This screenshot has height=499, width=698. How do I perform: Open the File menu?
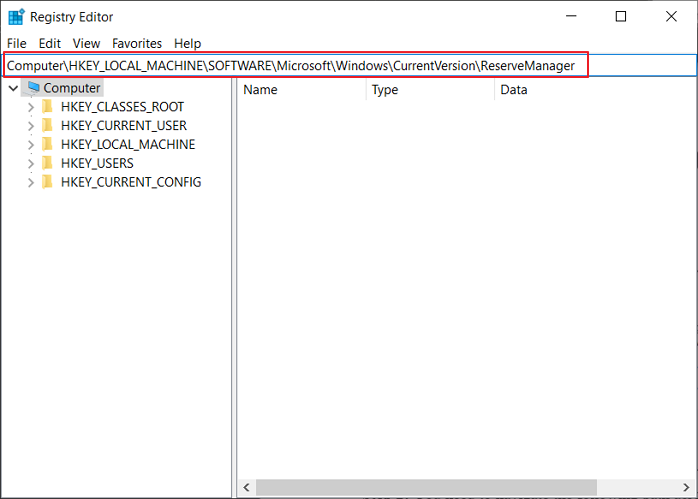click(16, 43)
